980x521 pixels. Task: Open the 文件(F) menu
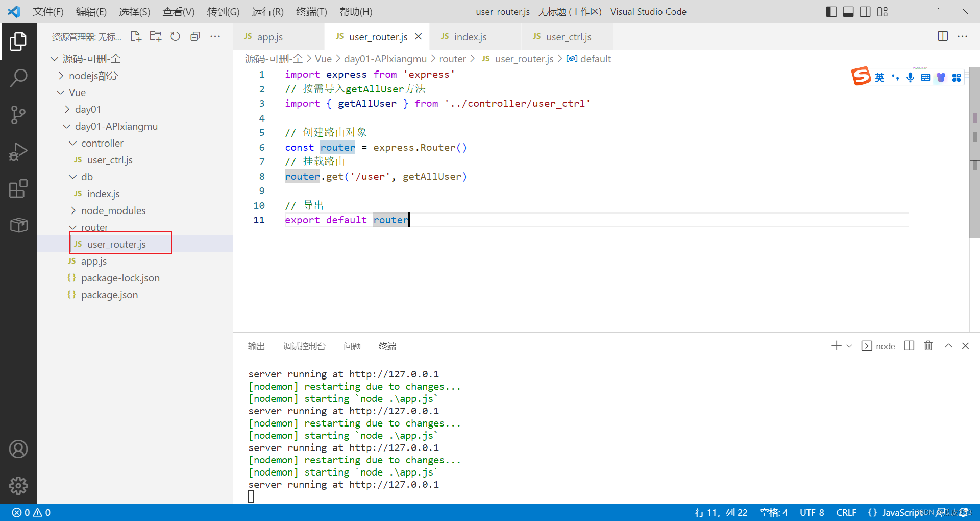(48, 11)
